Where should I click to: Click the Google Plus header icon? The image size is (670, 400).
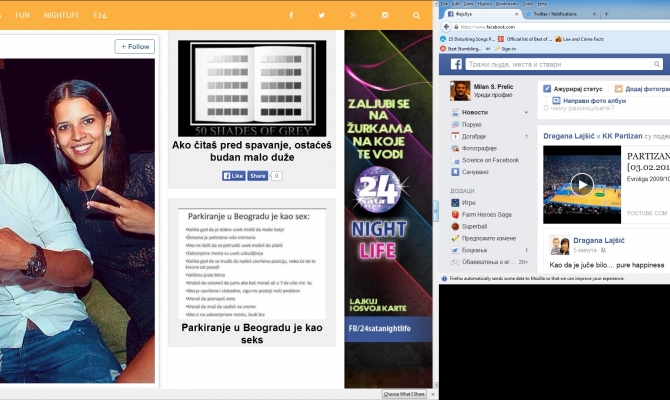click(353, 15)
